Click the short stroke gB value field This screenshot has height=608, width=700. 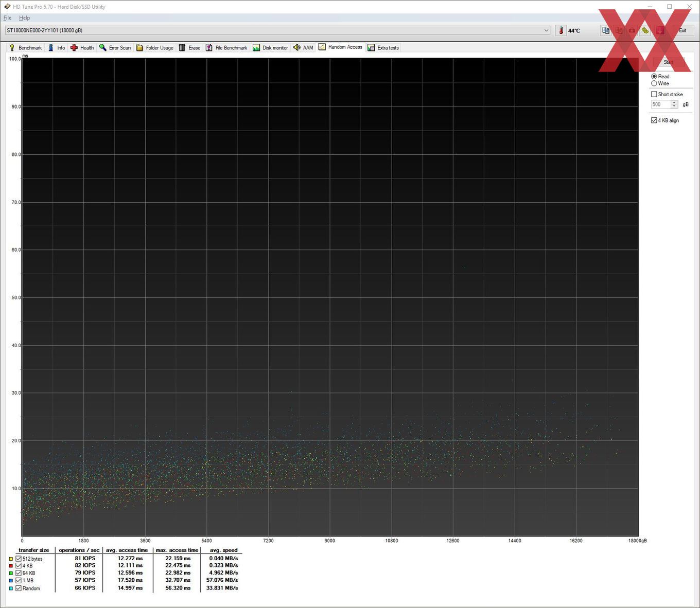[x=660, y=104]
